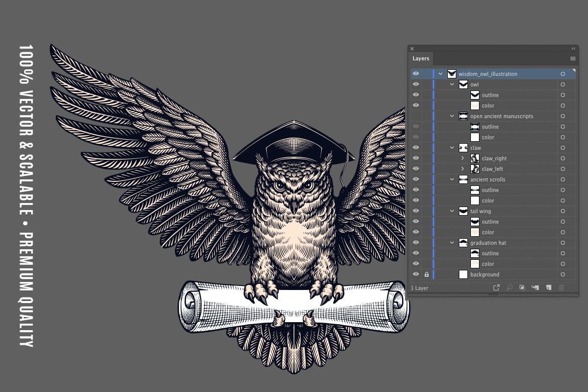The width and height of the screenshot is (588, 392).
Task: Select the background layer name
Action: pos(485,274)
